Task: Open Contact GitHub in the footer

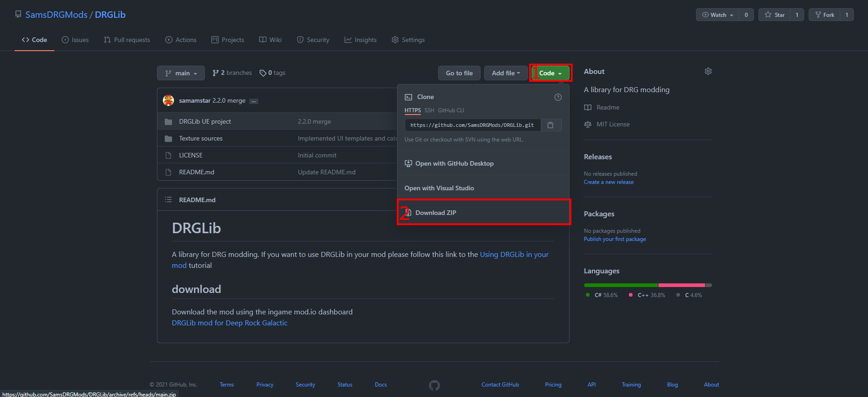Action: click(500, 385)
